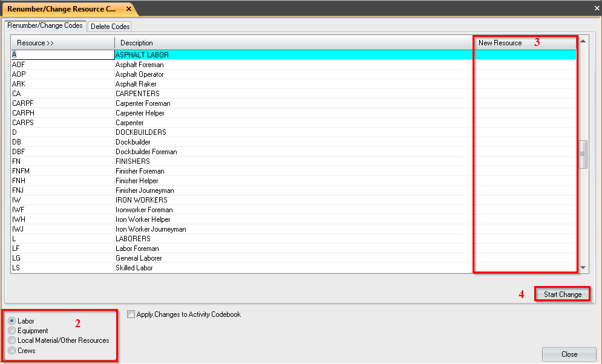Choose Local Material/Other Resources option
The image size is (602, 364).
12,340
